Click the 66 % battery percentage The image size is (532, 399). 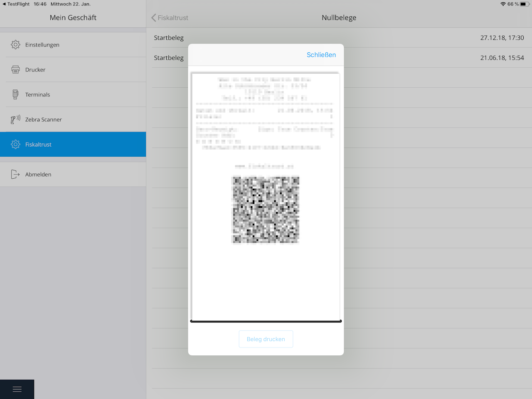point(513,4)
